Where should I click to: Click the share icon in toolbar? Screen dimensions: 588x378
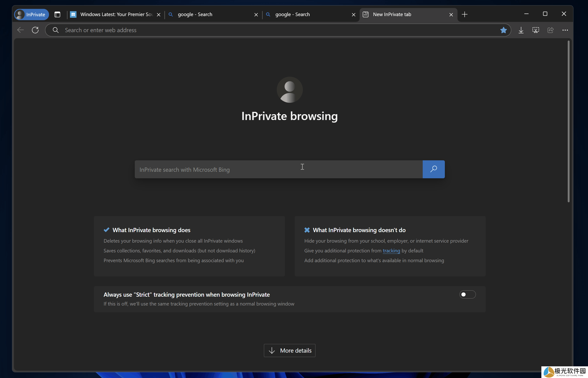(x=550, y=30)
